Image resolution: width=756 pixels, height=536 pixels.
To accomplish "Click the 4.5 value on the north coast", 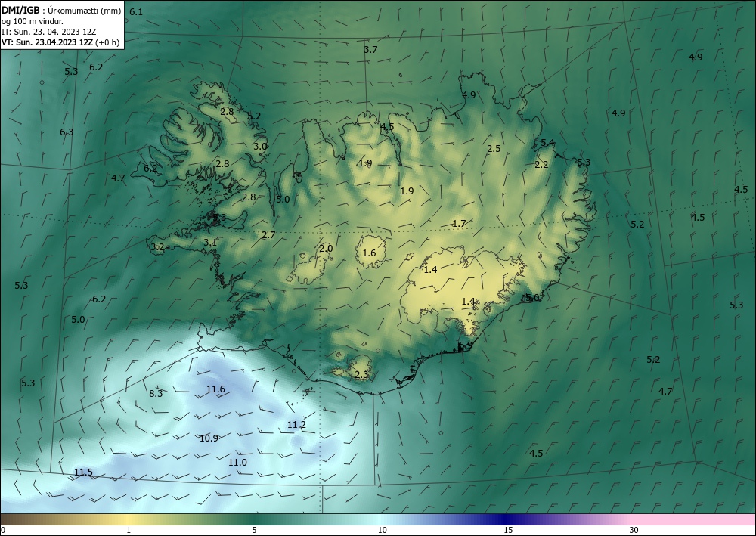I will point(387,127).
